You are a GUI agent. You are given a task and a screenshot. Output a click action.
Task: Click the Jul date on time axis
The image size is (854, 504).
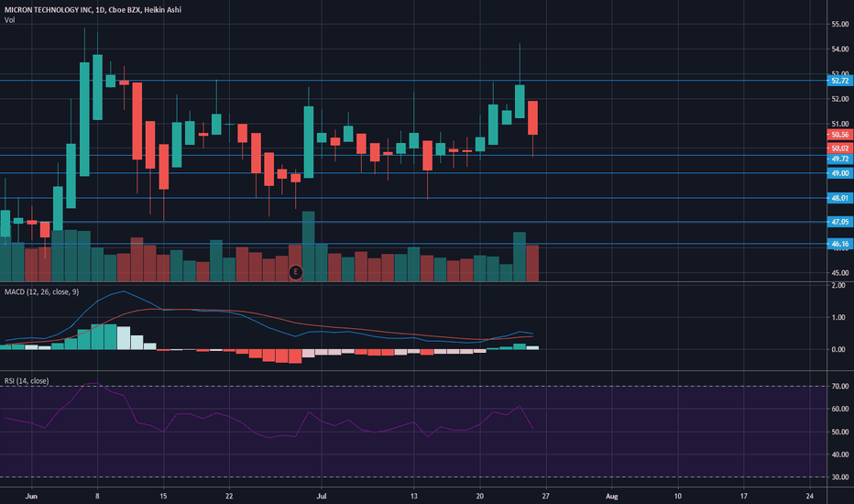pos(322,497)
